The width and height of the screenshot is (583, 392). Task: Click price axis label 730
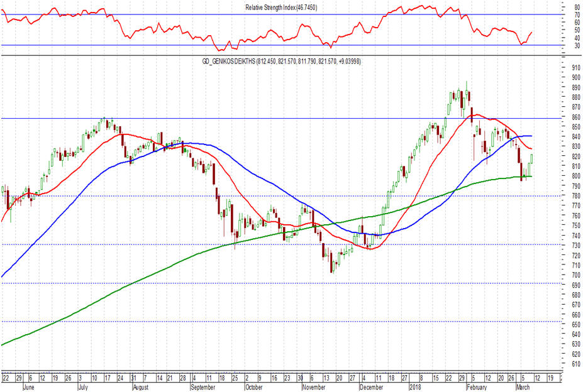576,245
